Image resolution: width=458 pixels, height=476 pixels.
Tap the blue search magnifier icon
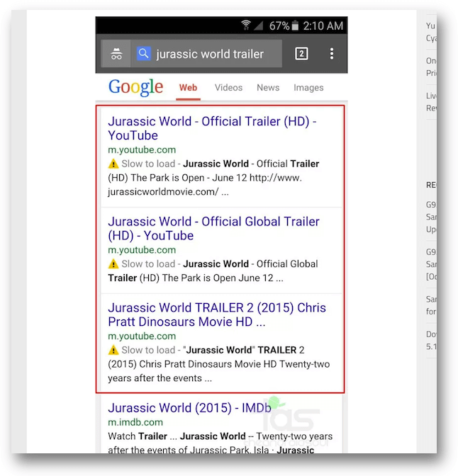click(x=143, y=54)
